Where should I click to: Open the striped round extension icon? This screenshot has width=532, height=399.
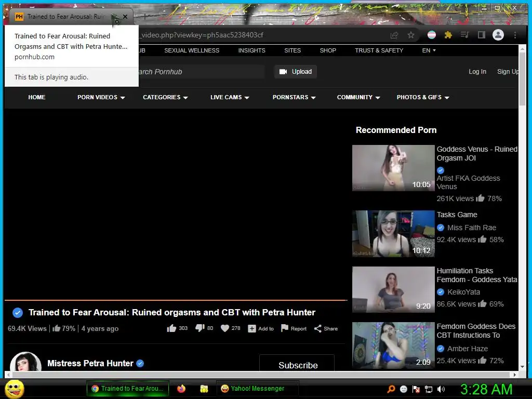432,35
